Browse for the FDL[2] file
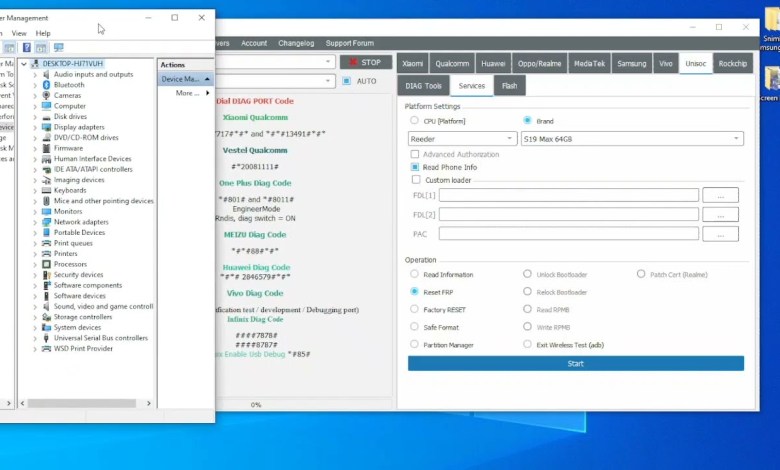Screen dimensions: 780x470 click(720, 214)
